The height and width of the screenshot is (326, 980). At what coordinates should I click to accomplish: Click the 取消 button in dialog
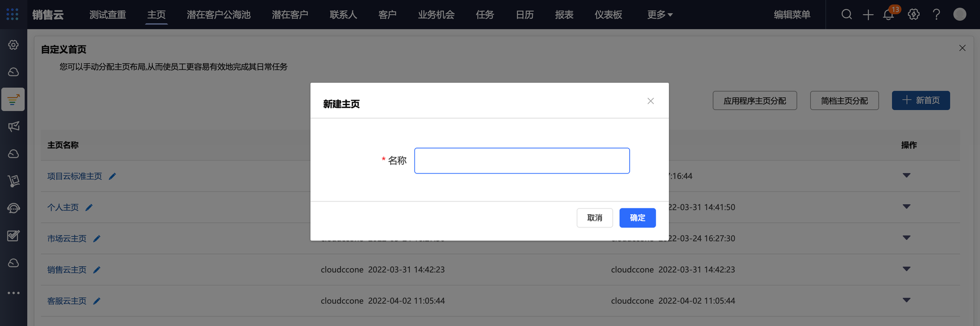594,218
